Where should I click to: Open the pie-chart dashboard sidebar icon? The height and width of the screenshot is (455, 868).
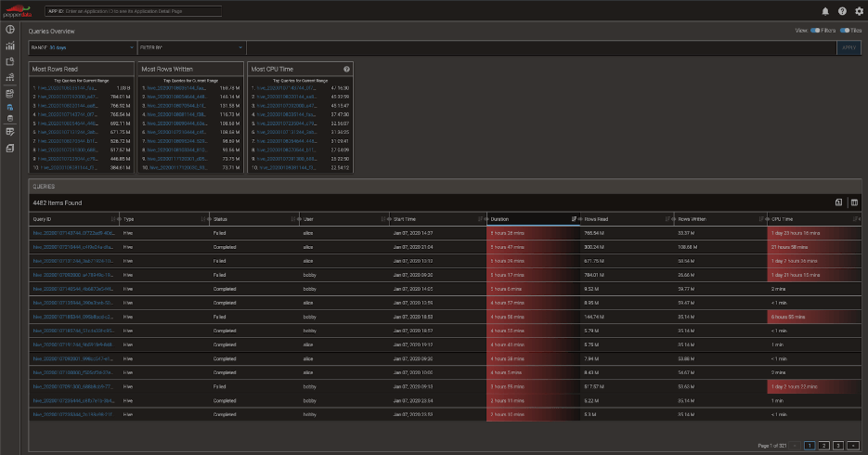coord(10,30)
